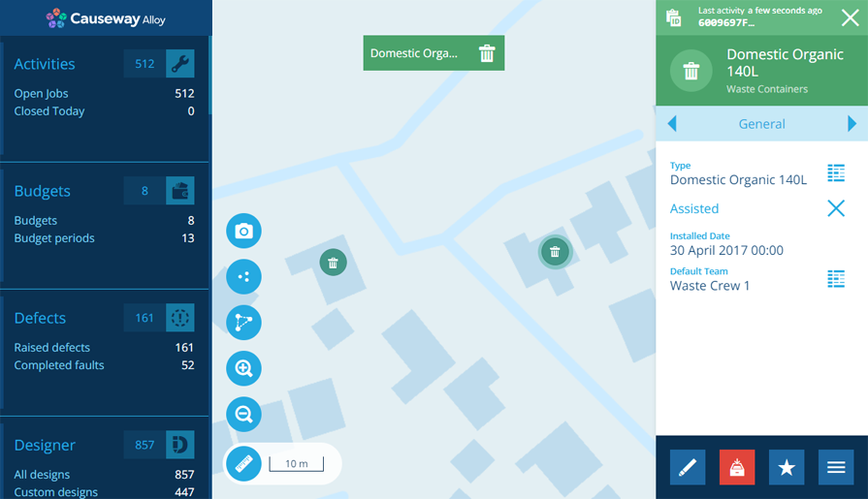Click the Activities heading
This screenshot has height=499, width=868.
click(45, 64)
